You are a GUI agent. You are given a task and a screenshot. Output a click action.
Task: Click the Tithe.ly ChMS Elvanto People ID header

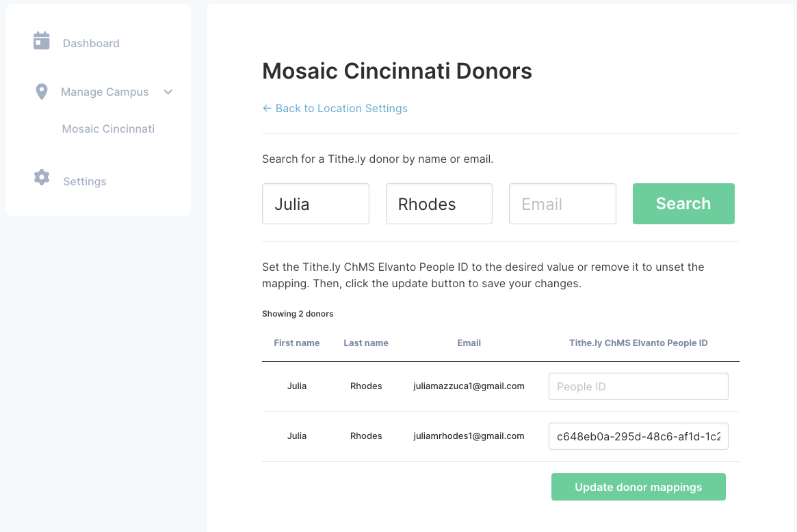pyautogui.click(x=638, y=343)
